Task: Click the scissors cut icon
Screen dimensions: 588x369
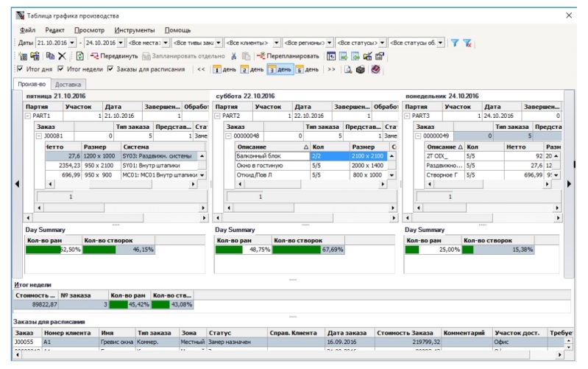Action: click(x=234, y=56)
